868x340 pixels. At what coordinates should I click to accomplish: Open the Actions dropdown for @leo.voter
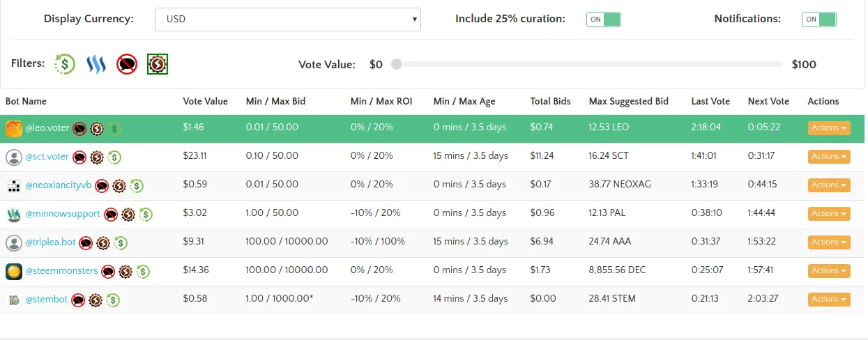[x=829, y=128]
